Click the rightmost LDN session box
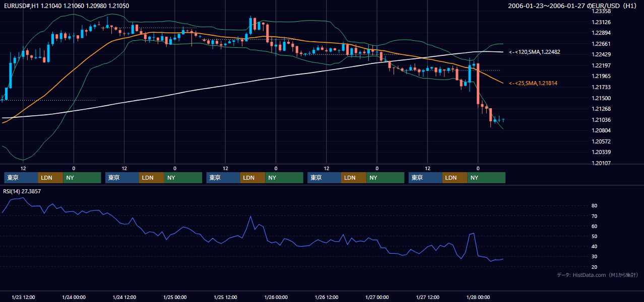Image resolution: width=644 pixels, height=302 pixels. (x=455, y=178)
